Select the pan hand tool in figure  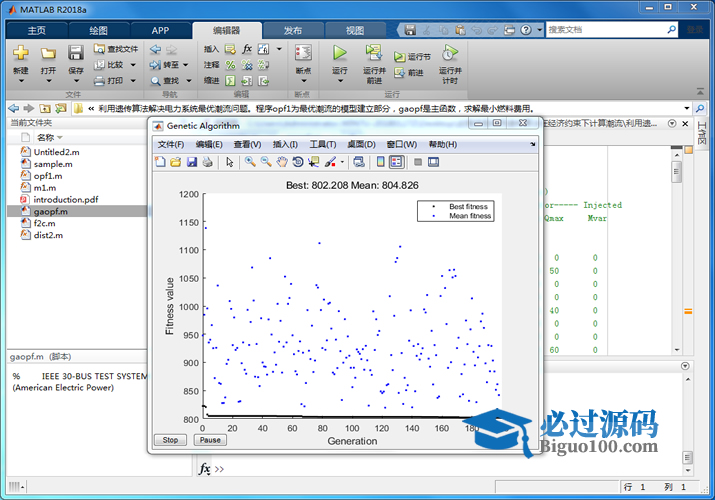[x=282, y=162]
